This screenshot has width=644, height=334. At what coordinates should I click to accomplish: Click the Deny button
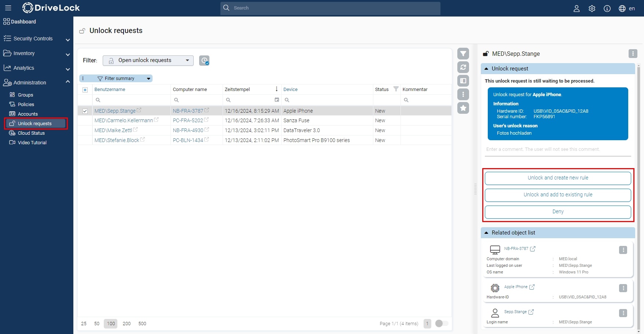click(558, 212)
